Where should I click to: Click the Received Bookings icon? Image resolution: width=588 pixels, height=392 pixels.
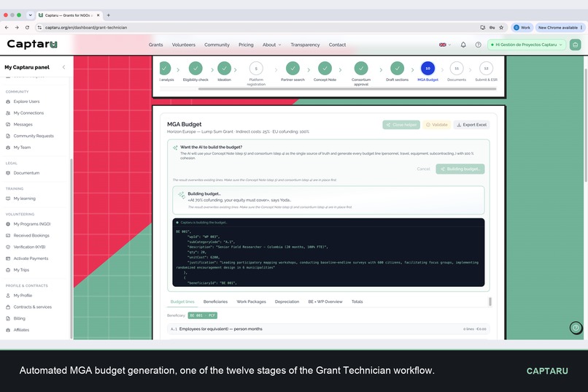click(x=8, y=236)
